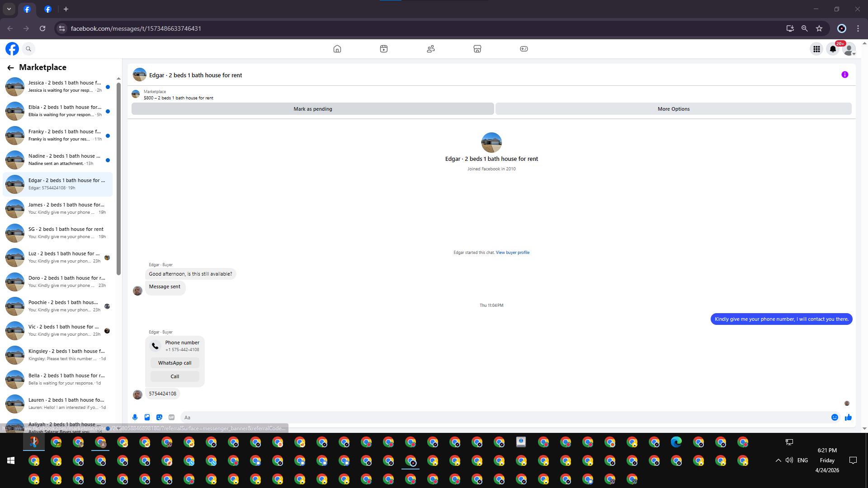Focus the message input field
868x488 pixels.
504,418
